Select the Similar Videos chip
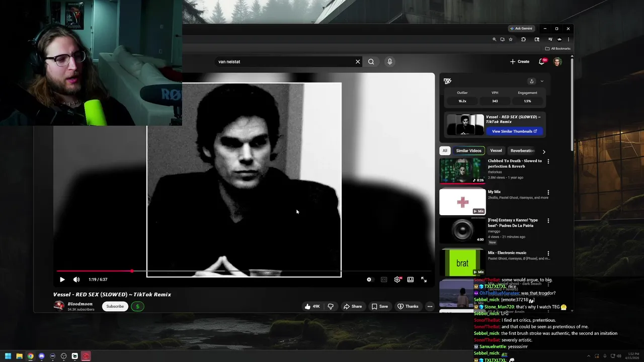644x362 pixels. click(x=468, y=151)
